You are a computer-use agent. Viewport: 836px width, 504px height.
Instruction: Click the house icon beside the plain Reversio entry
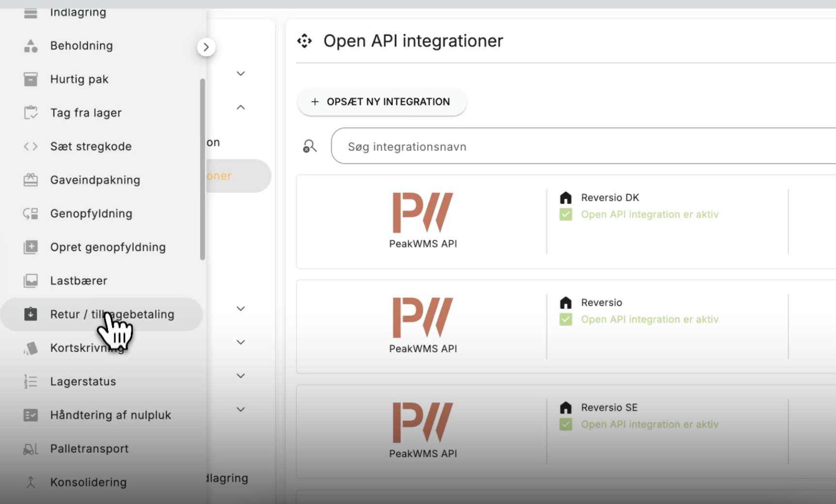[x=565, y=303]
